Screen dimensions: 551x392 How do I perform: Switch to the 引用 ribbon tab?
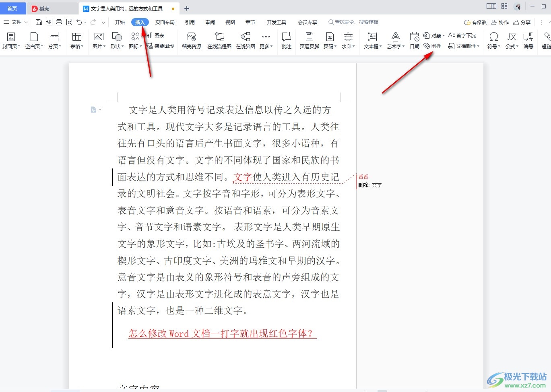coord(190,22)
